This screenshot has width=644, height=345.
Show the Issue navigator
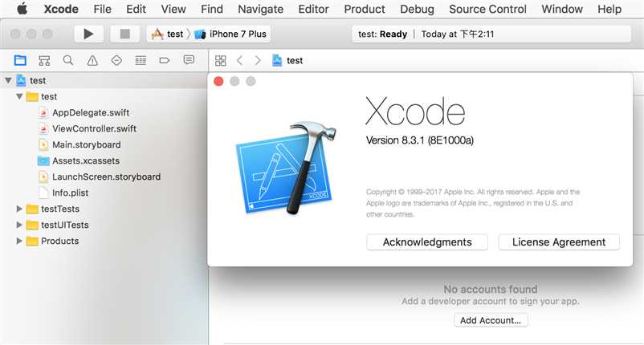(x=92, y=61)
